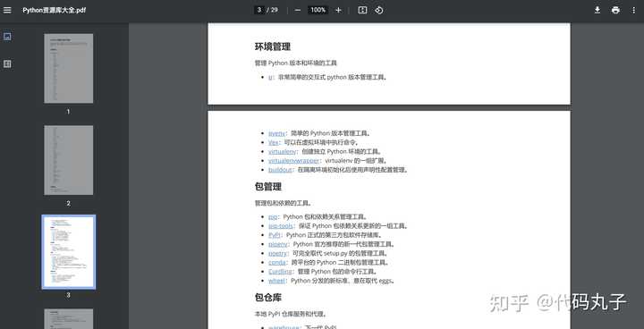644x329 pixels.
Task: Open the sidebar hamburger menu
Action: coord(7,10)
